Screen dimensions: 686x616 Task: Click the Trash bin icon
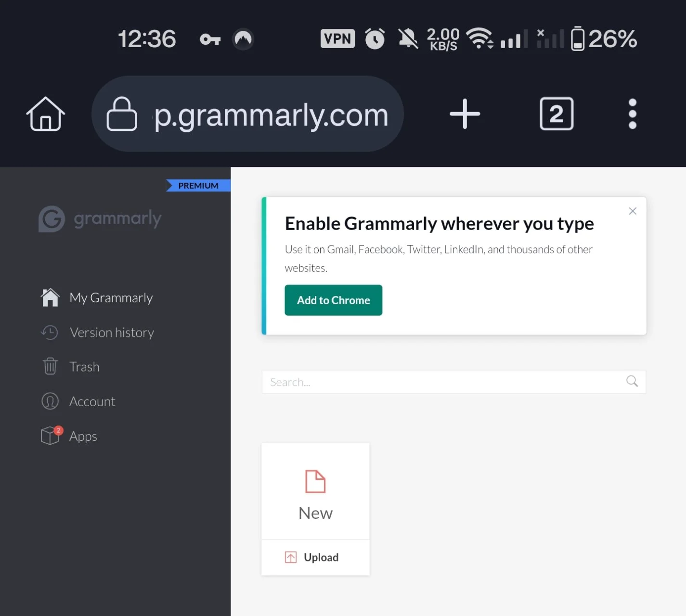[x=50, y=367]
